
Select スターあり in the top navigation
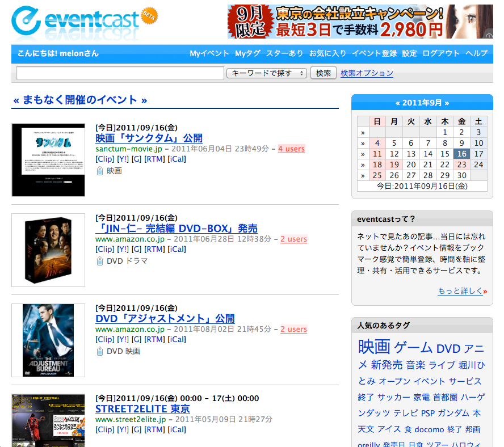(x=284, y=53)
